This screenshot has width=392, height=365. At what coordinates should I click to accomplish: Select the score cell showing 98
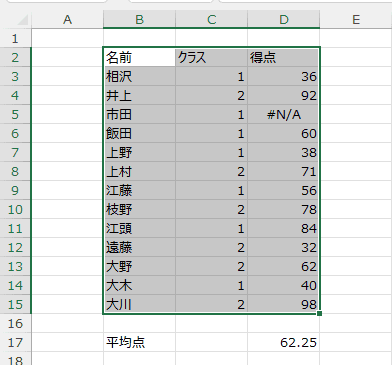point(284,304)
